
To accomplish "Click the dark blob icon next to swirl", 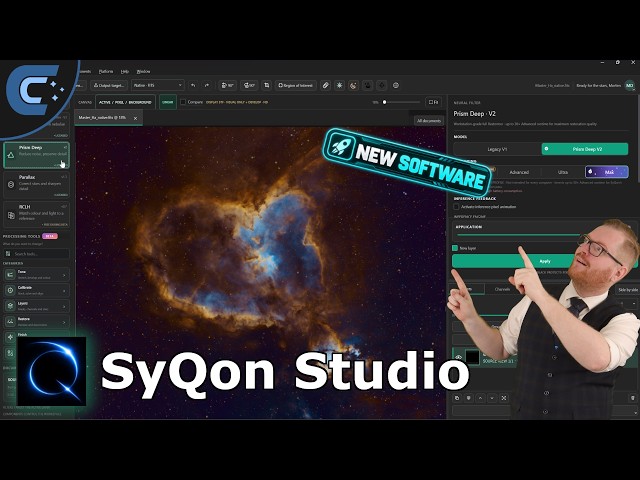I will tap(368, 85).
